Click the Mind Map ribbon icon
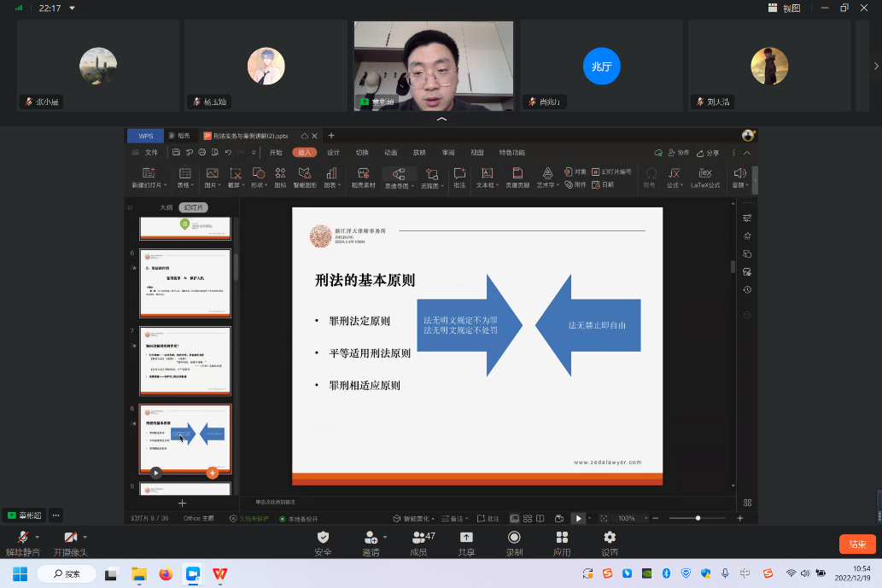Image resolution: width=882 pixels, height=588 pixels. pos(398,178)
